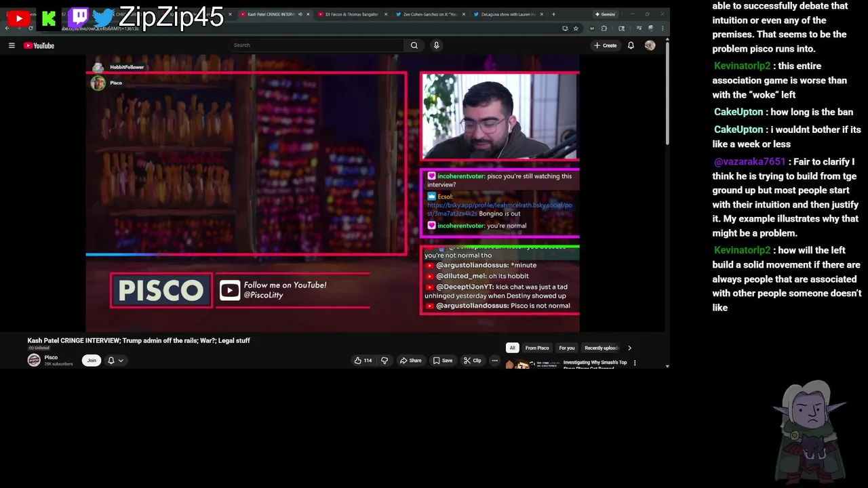Share the Kash Patel video
The image size is (868, 488).
pyautogui.click(x=411, y=361)
